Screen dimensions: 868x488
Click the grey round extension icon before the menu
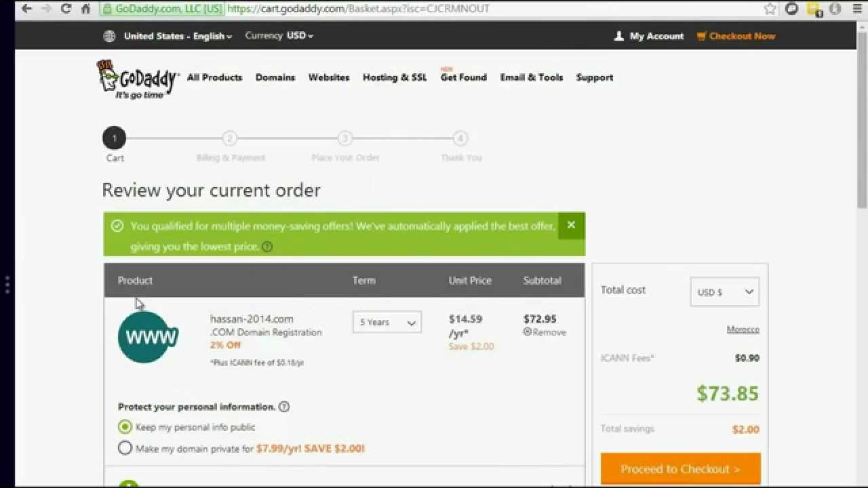click(x=835, y=9)
